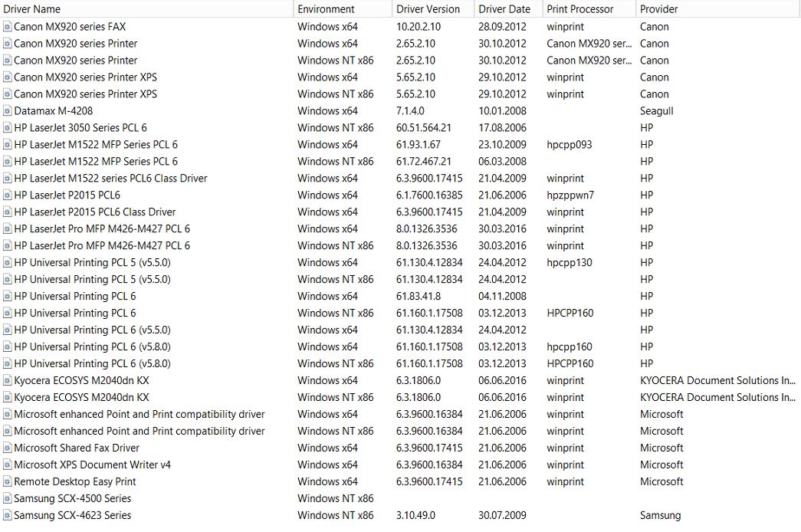Click the driver icon beside Canon MX920 series FAX
801x532 pixels.
pyautogui.click(x=7, y=27)
